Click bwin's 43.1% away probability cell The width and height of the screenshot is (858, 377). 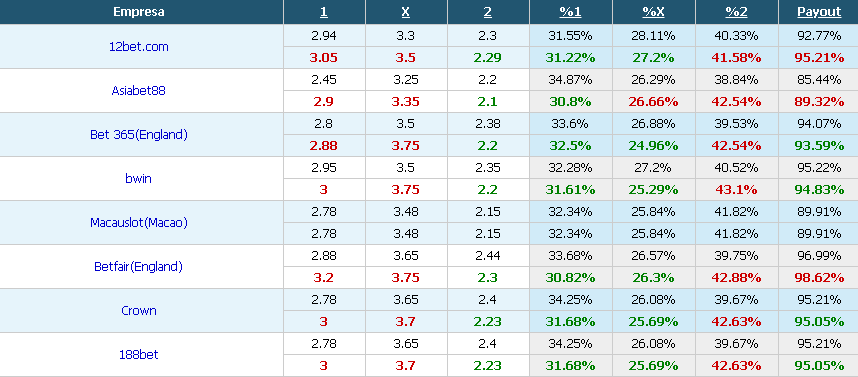(737, 190)
